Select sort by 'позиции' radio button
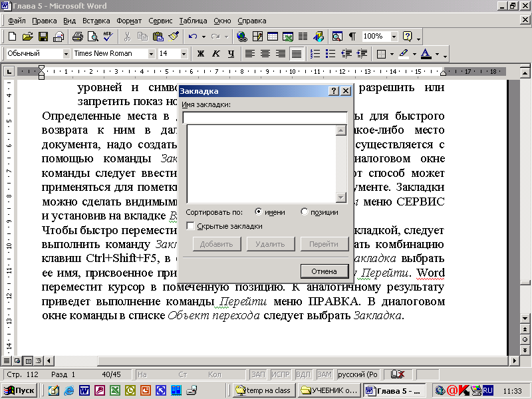The image size is (532, 399). click(x=305, y=211)
